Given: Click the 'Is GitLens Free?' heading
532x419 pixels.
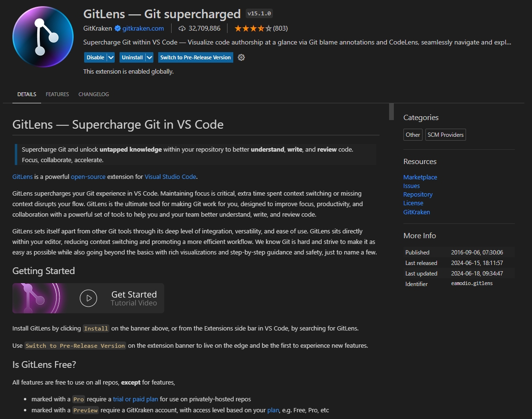Looking at the screenshot, I should (x=44, y=364).
